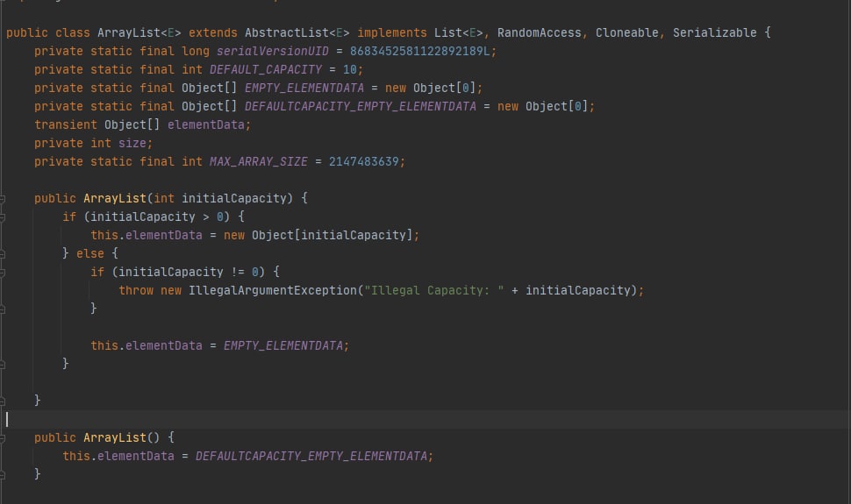Screen dimensions: 851x504
Task: Click 'new Object[0]' on the DEFAULTCAPACITY_EMPTY_ELEMENTDATA line
Action: point(543,106)
